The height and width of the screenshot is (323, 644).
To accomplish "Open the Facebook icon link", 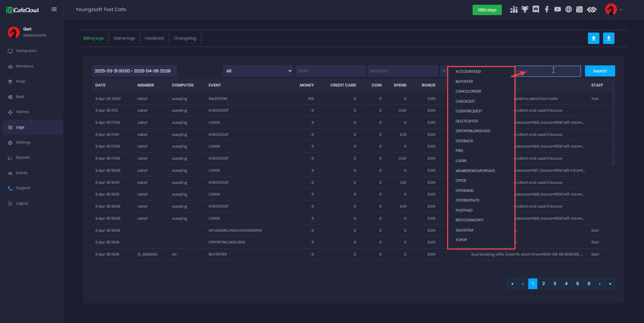I will 547,9.
